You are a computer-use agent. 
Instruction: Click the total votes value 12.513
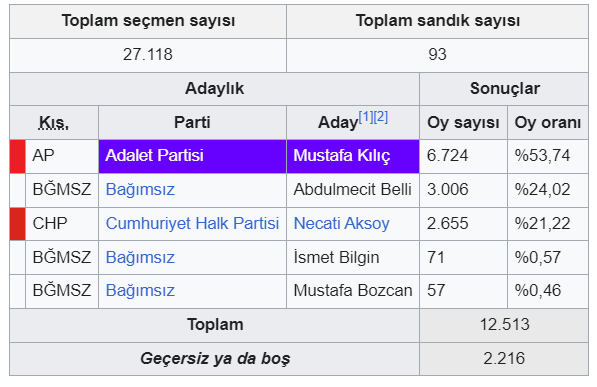(x=504, y=325)
